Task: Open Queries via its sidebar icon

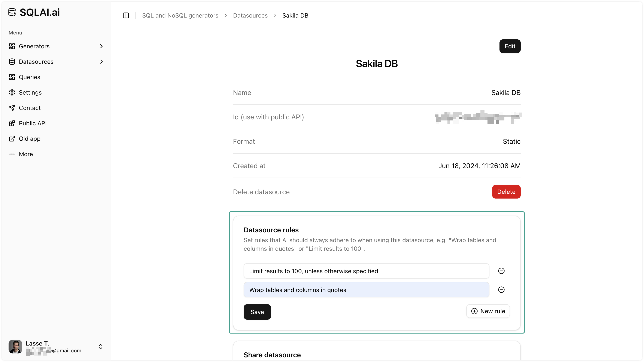Action: [12, 77]
